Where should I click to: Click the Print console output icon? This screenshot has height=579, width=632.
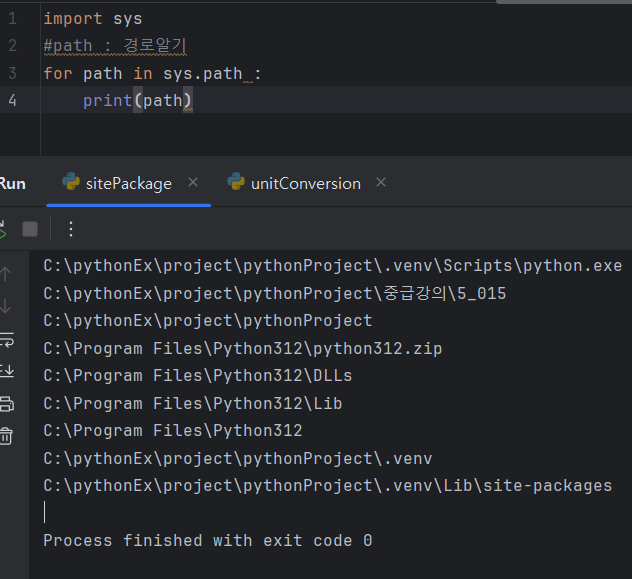[x=6, y=404]
